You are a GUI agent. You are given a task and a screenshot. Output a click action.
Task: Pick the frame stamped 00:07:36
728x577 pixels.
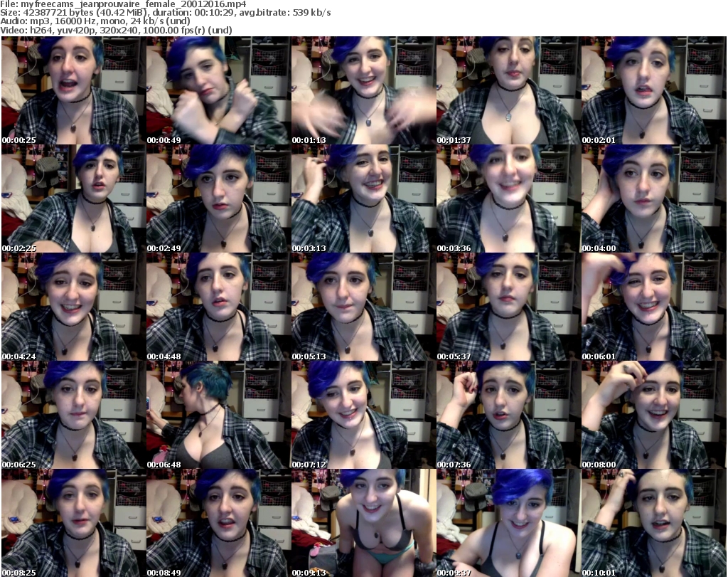pyautogui.click(x=508, y=415)
